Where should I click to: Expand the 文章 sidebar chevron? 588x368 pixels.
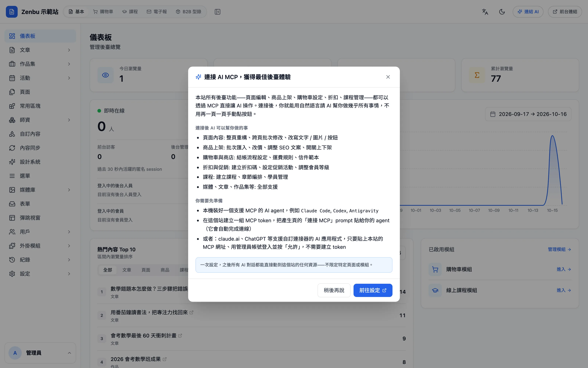pos(69,50)
